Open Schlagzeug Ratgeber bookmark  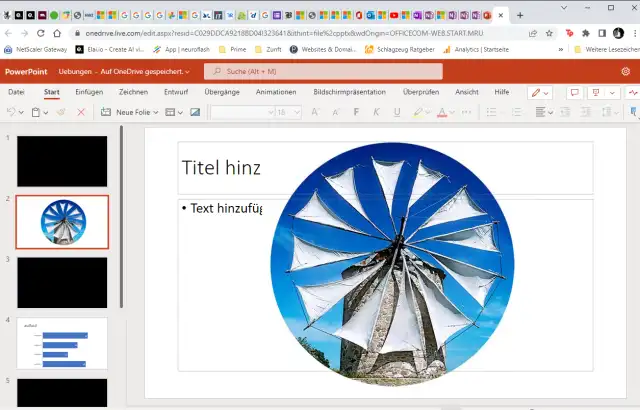coord(400,50)
